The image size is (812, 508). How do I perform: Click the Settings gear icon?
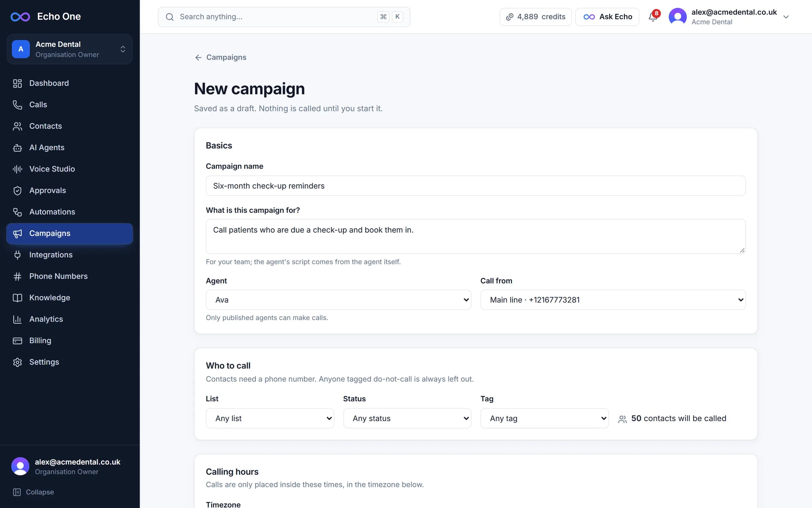[17, 362]
